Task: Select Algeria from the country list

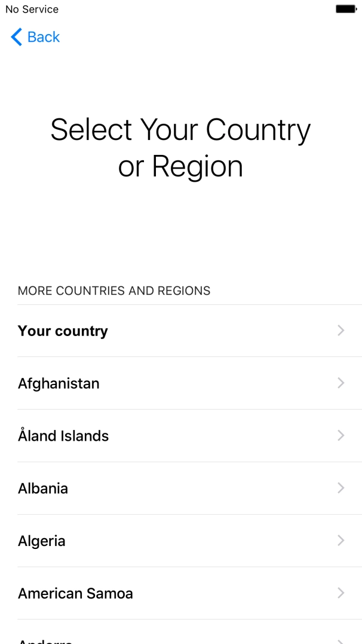Action: coord(41,541)
